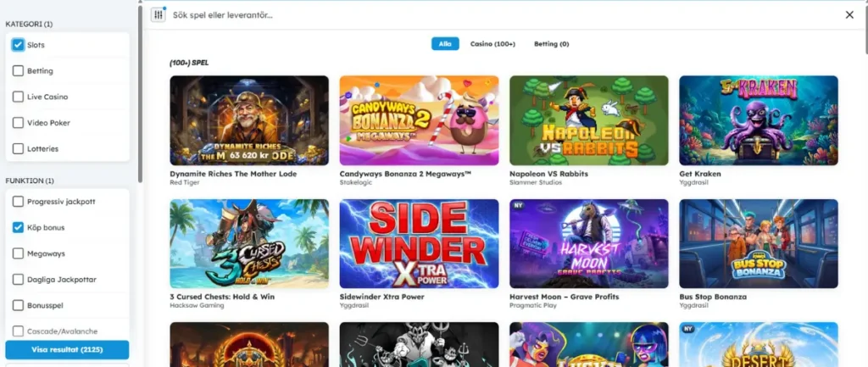The image size is (868, 367).
Task: Click the Visa resultat (2125) button
Action: [67, 350]
